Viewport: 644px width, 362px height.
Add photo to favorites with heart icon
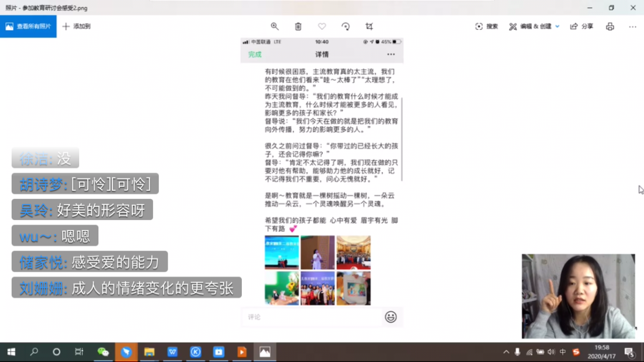322,26
